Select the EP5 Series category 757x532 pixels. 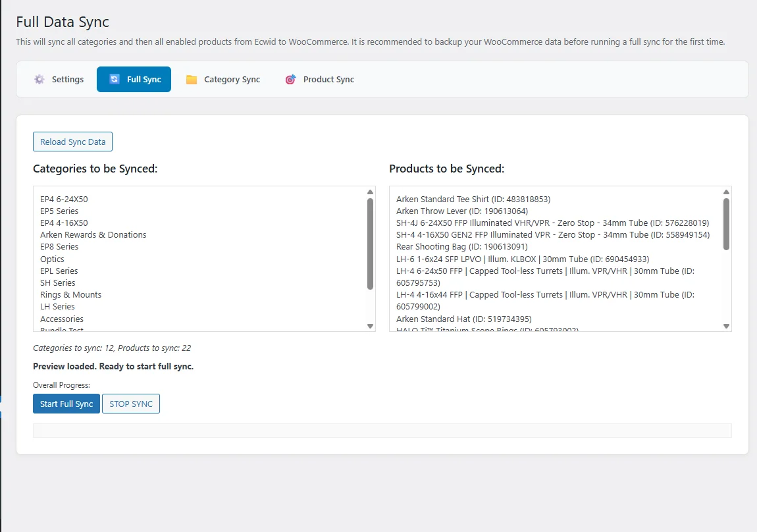(59, 211)
